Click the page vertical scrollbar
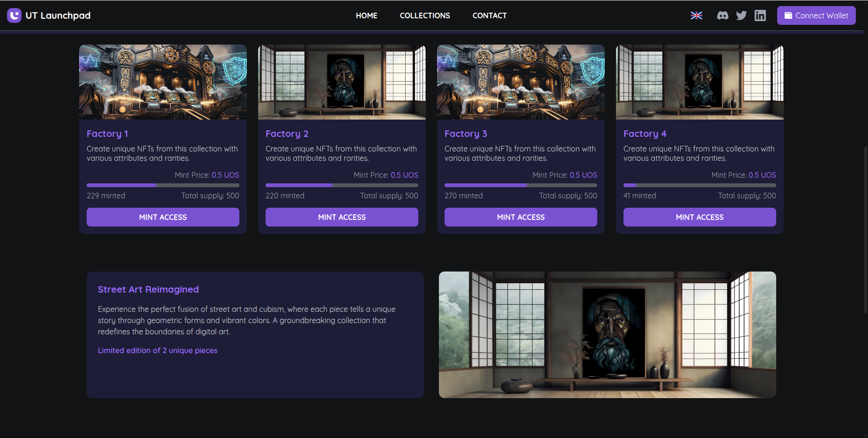 865,230
